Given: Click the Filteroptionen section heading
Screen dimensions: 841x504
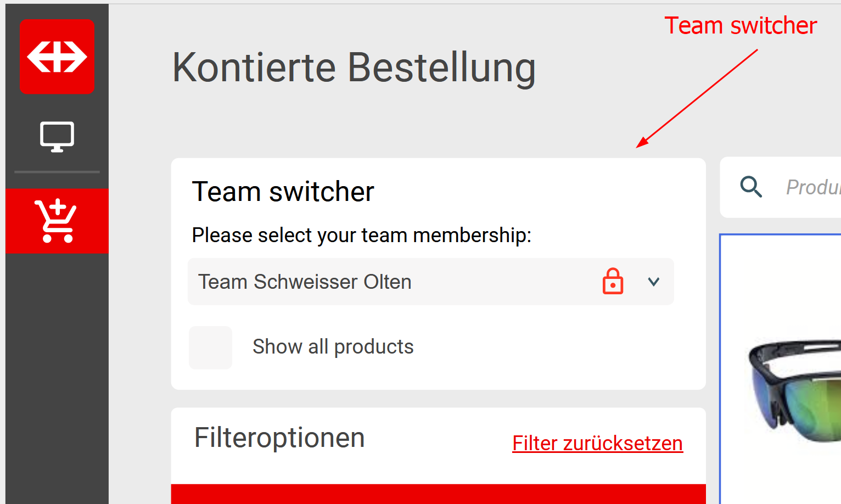Looking at the screenshot, I should pyautogui.click(x=279, y=438).
